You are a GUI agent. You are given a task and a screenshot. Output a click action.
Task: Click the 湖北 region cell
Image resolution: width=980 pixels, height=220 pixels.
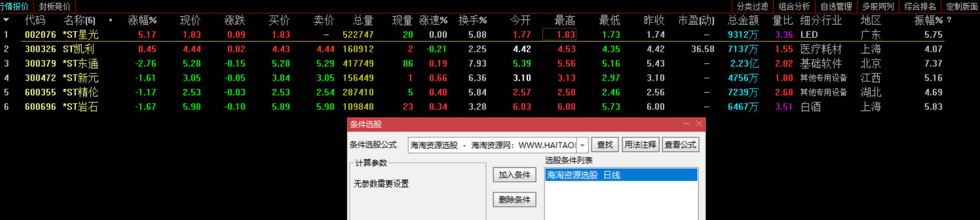[870, 92]
